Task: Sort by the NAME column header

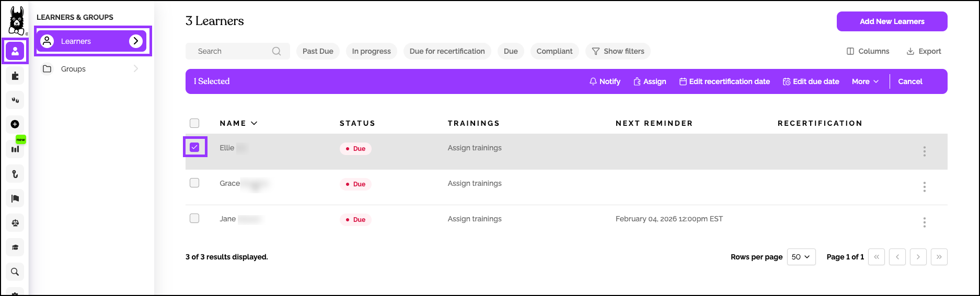Action: (238, 123)
